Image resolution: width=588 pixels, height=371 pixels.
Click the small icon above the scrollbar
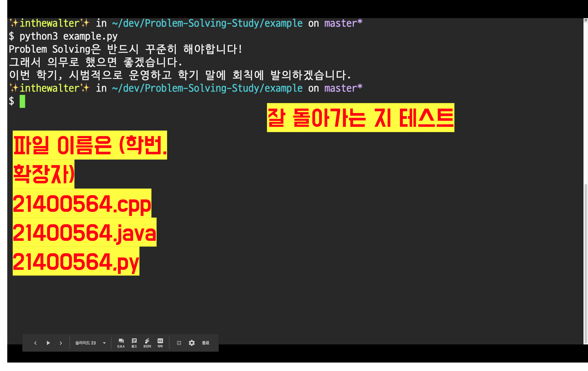point(586,20)
